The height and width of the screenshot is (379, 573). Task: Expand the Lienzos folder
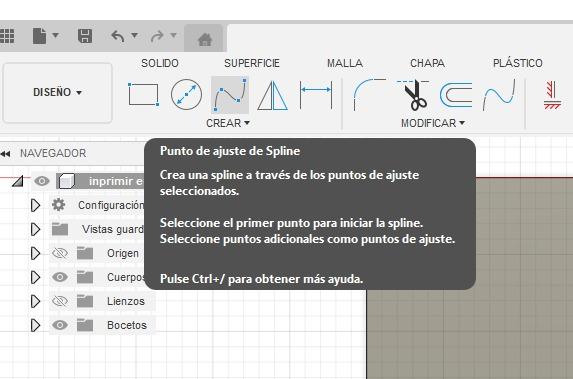pos(35,302)
